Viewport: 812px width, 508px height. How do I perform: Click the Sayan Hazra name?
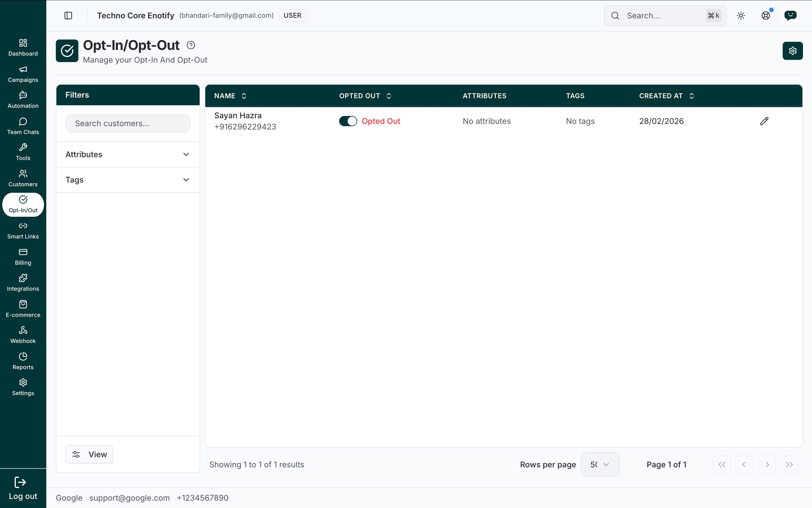[x=238, y=116]
